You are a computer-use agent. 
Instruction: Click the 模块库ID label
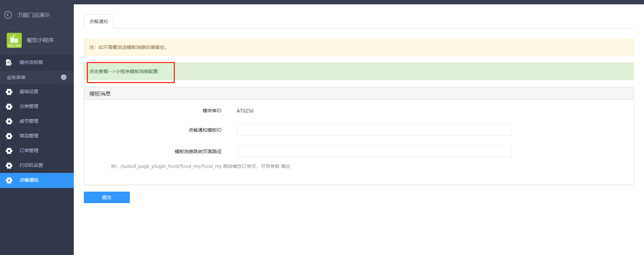212,111
